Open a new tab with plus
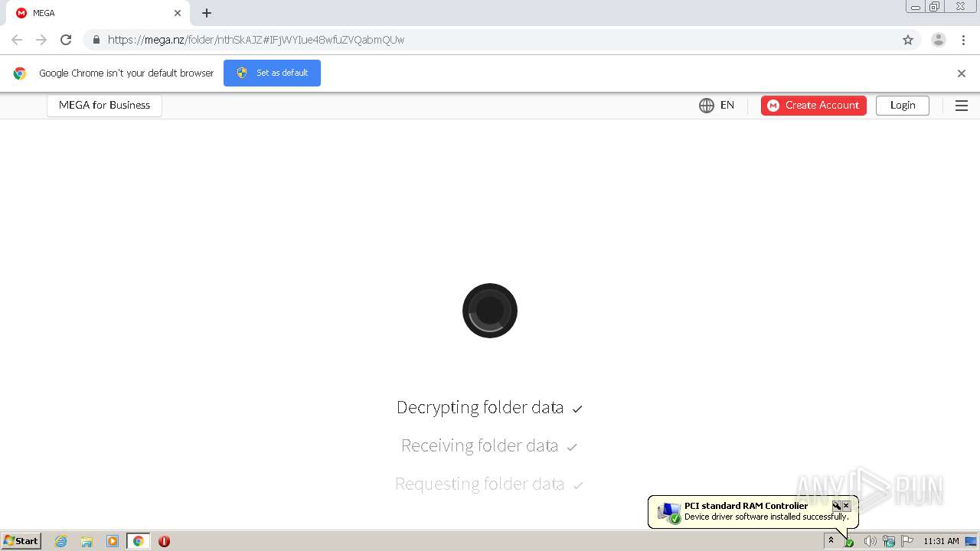980x551 pixels. 207,13
